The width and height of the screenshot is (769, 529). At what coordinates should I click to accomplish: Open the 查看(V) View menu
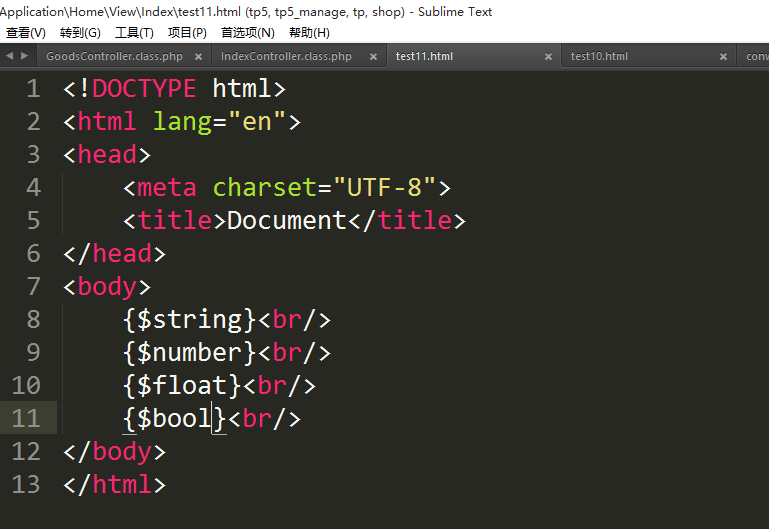(x=25, y=33)
